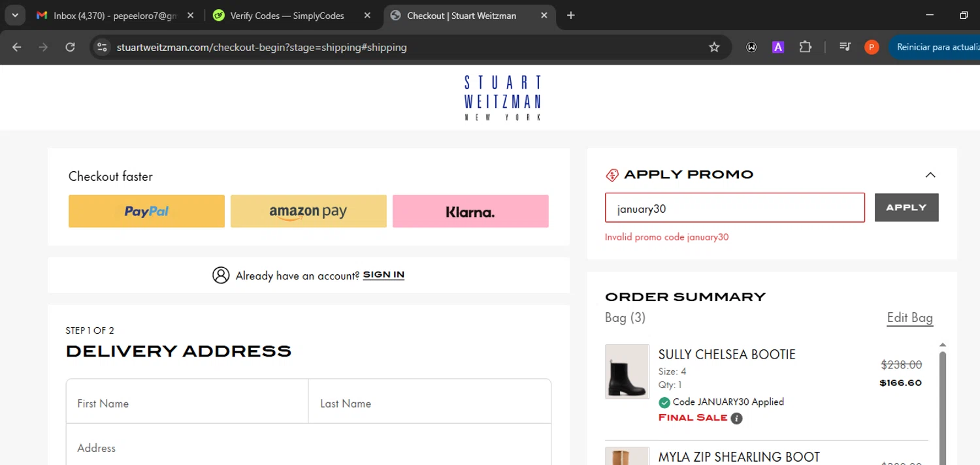Open a new browser tab
Viewport: 980px width, 465px height.
[x=571, y=16]
